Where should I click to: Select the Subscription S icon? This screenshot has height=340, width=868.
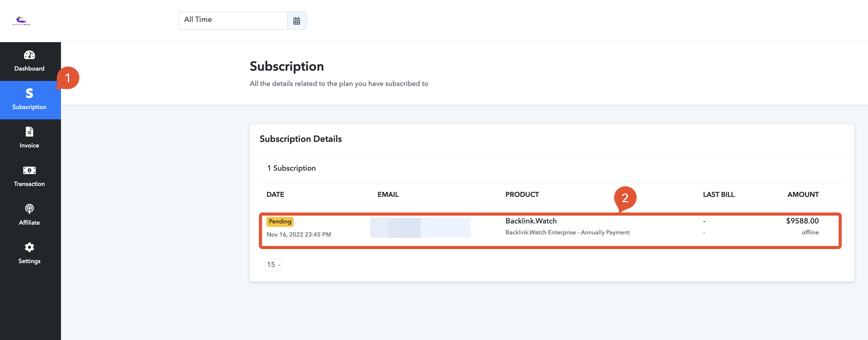pyautogui.click(x=29, y=93)
